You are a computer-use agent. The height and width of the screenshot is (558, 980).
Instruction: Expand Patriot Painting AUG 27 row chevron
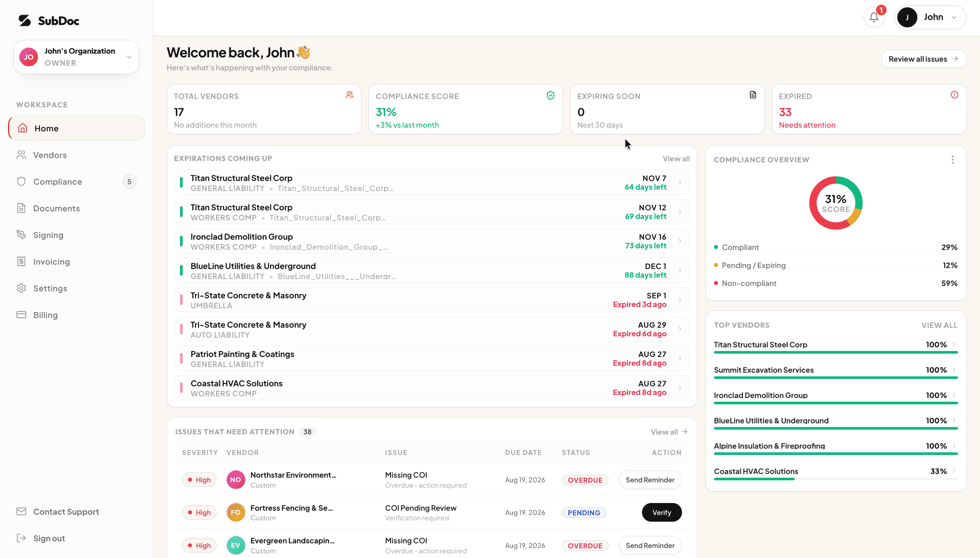[680, 358]
